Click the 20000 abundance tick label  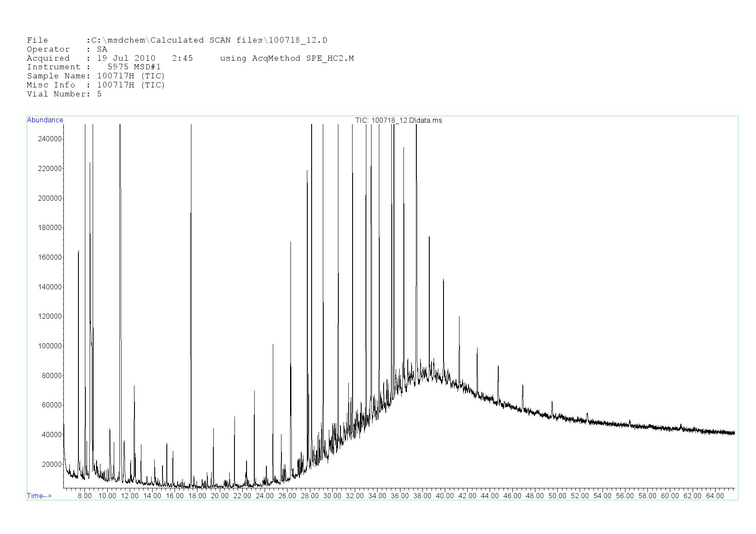pyautogui.click(x=52, y=464)
